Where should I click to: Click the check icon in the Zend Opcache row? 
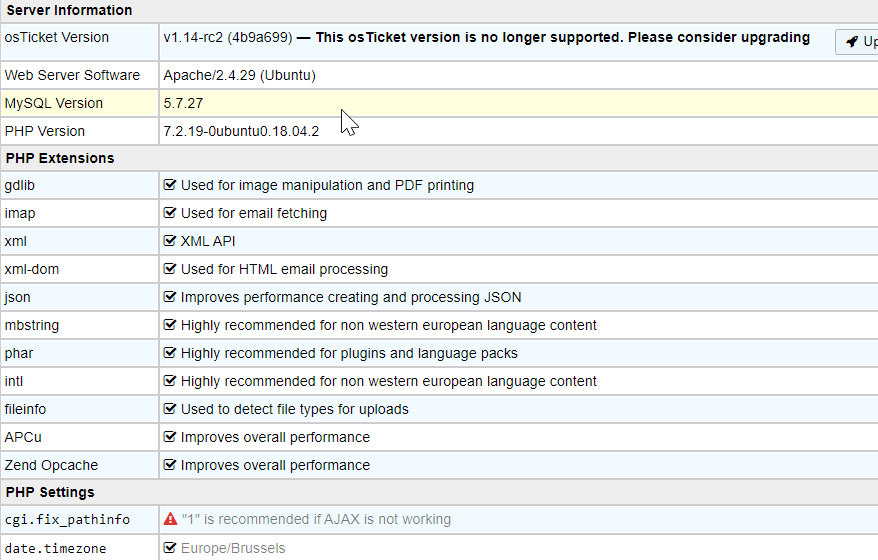(170, 464)
